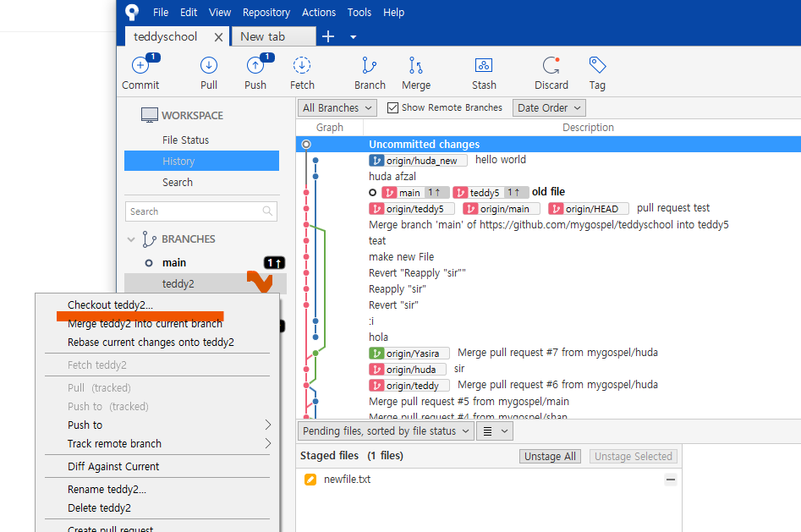
Task: Click the BRANCHES section icon
Action: coord(149,239)
